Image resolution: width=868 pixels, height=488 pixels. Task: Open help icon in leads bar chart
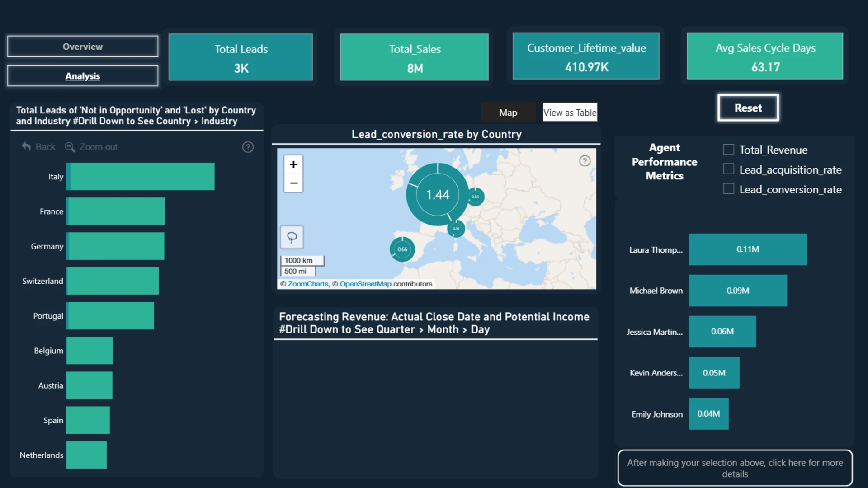[x=248, y=147]
